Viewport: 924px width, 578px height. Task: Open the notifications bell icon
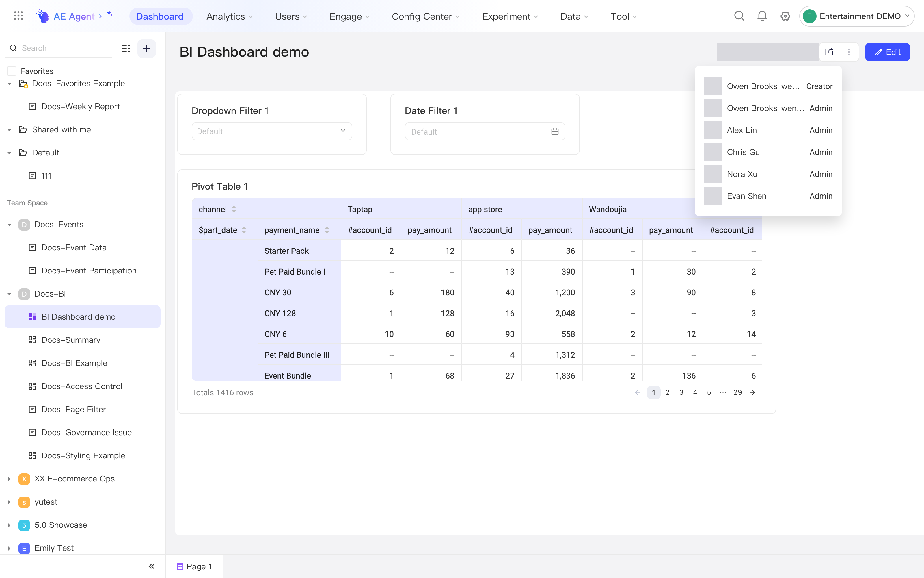[x=762, y=16]
